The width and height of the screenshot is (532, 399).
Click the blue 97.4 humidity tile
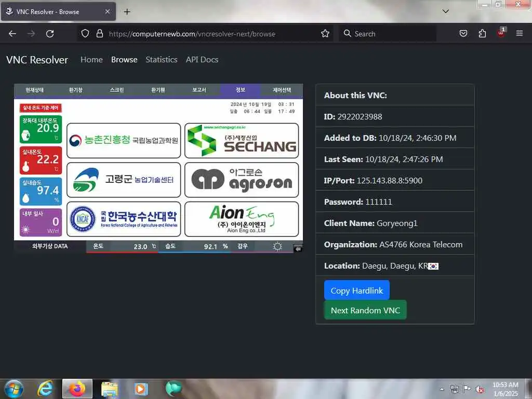pyautogui.click(x=41, y=191)
